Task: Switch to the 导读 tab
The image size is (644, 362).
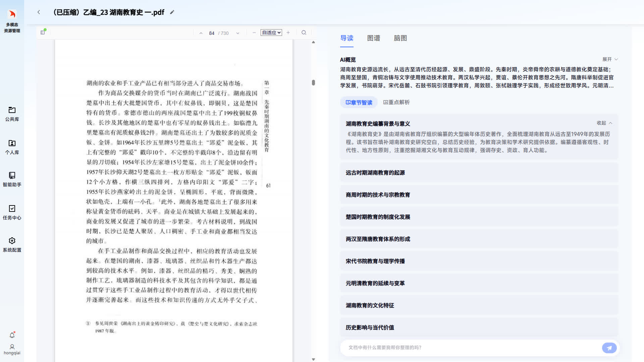Action: point(347,38)
